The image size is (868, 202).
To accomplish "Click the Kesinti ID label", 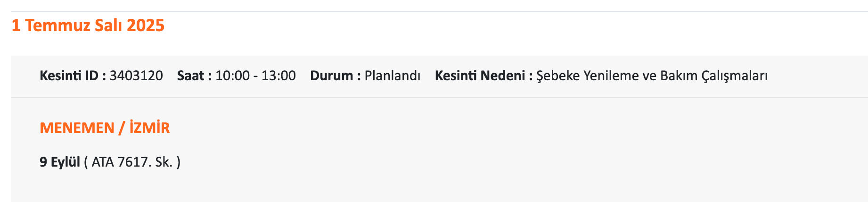I will coord(73,76).
